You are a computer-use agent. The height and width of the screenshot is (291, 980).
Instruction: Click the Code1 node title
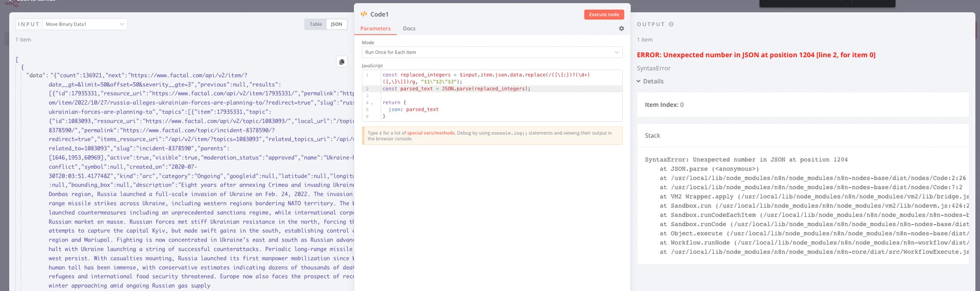(x=379, y=14)
